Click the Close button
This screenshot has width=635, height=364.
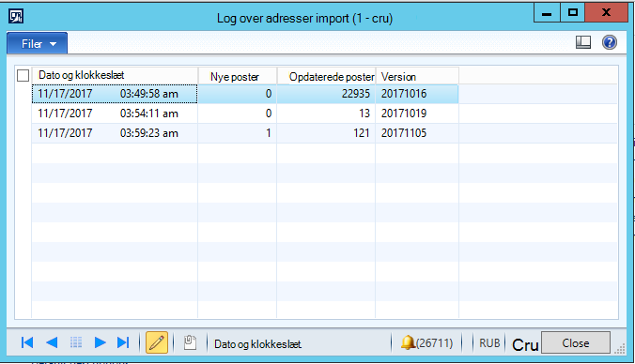[x=576, y=343]
